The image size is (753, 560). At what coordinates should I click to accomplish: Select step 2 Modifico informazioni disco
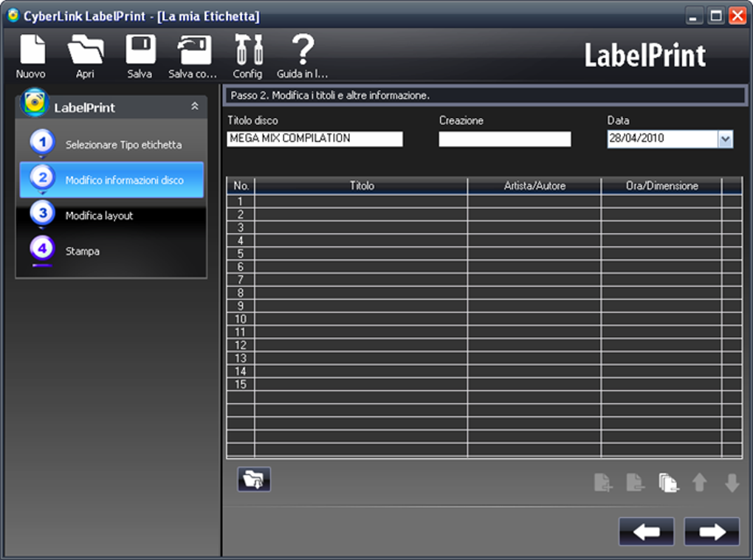pyautogui.click(x=111, y=180)
